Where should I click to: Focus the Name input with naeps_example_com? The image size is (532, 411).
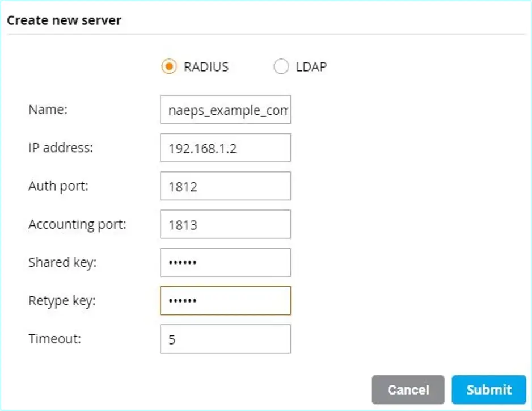tap(225, 110)
